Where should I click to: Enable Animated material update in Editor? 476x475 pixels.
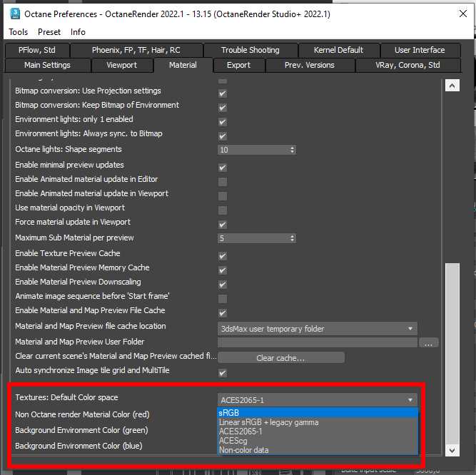(223, 182)
